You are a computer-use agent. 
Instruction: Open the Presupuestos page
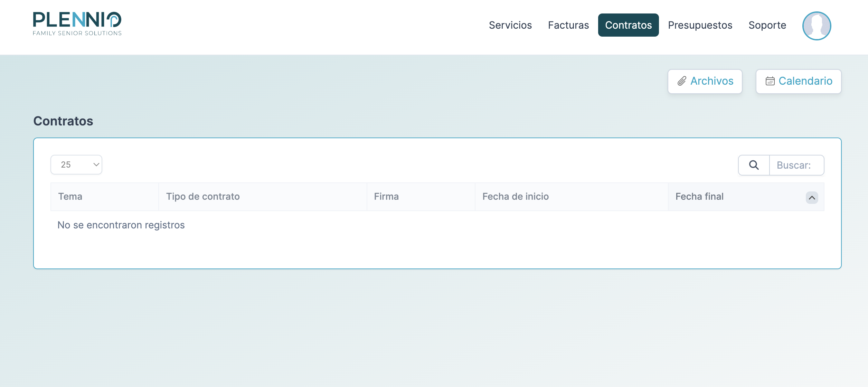click(700, 25)
